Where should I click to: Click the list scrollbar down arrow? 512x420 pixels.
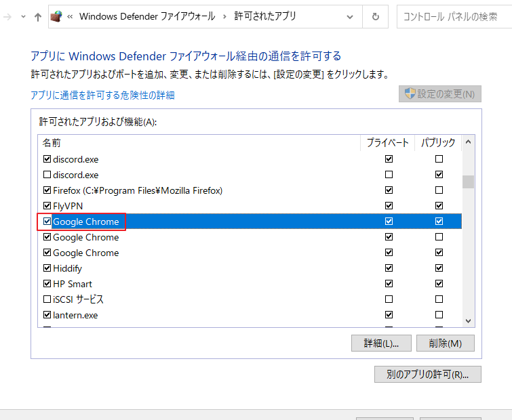coord(468,321)
